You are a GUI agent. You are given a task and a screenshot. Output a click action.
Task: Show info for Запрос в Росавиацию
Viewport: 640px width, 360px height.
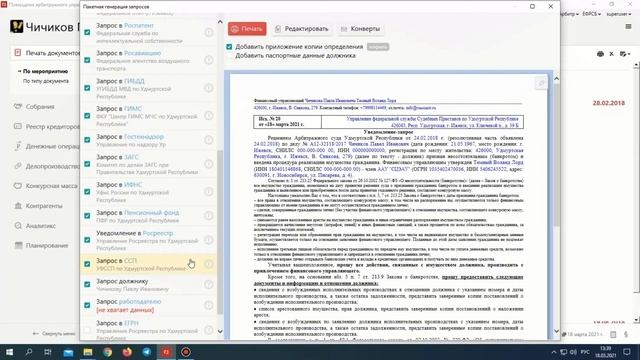click(x=209, y=60)
